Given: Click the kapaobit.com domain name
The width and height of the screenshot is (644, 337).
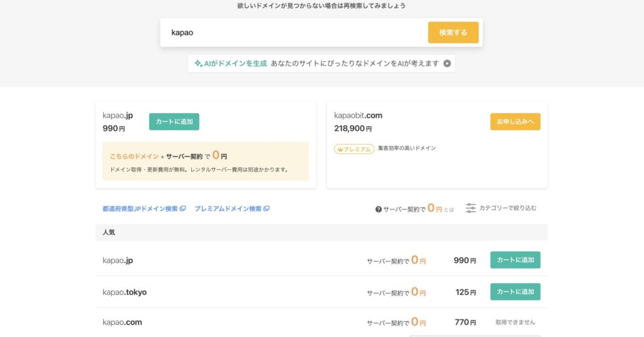Looking at the screenshot, I should click(x=358, y=116).
